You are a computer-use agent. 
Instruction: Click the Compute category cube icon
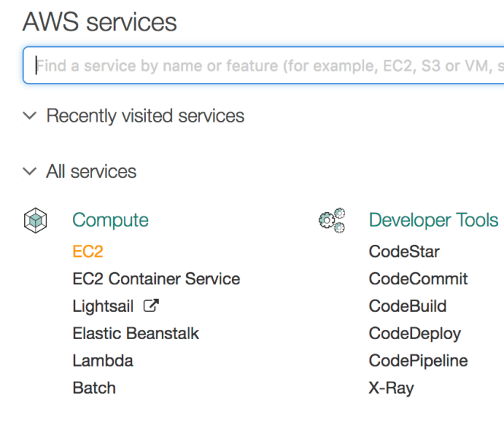35,221
